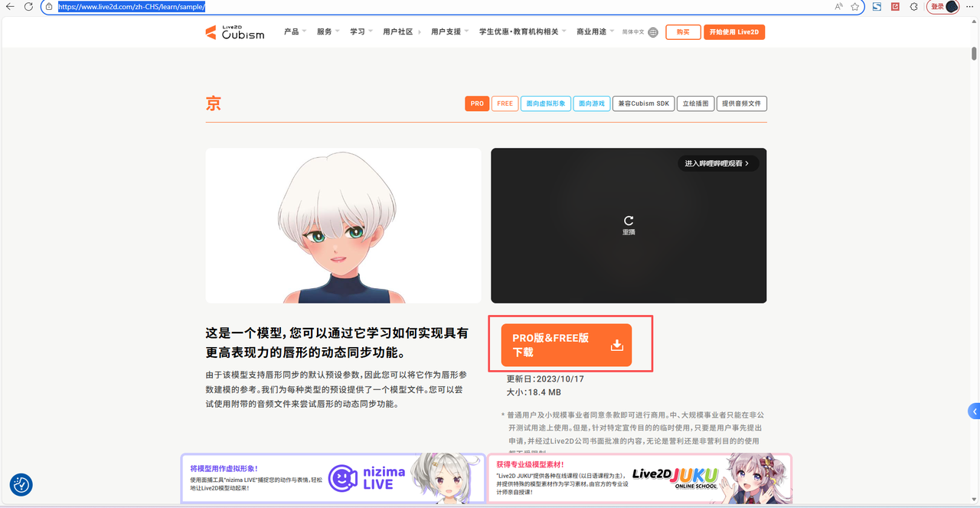
Task: Click the nizima LIVE banner
Action: pos(333,478)
